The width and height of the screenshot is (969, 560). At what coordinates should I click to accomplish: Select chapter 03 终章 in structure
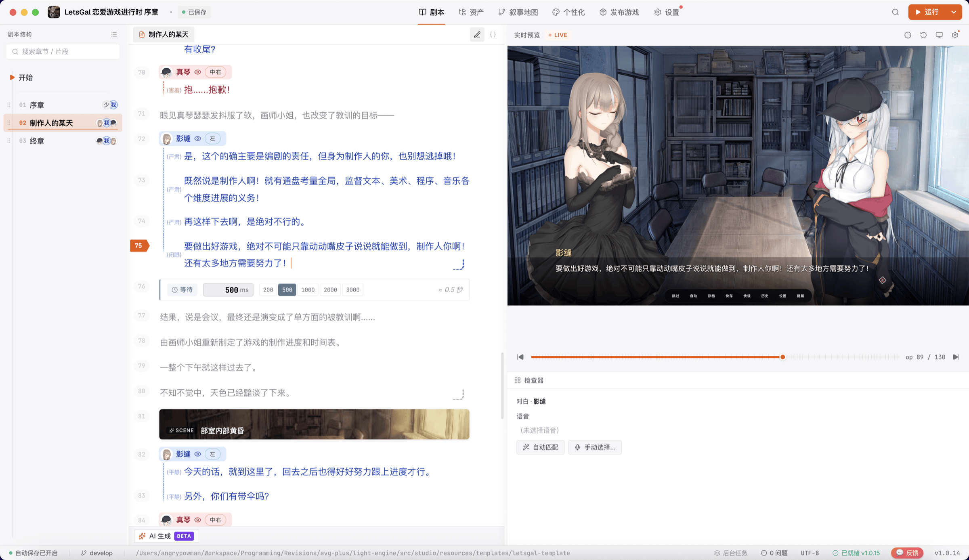click(x=63, y=141)
